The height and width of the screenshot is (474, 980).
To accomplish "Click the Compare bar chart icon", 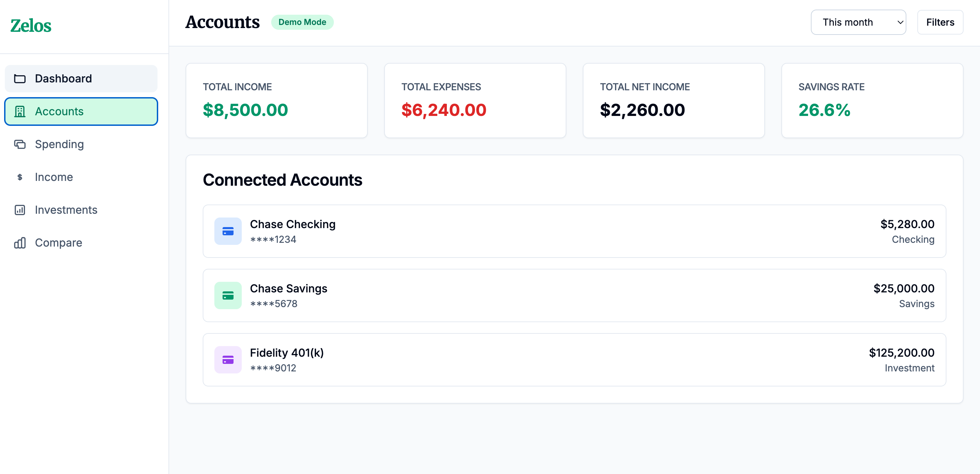I will click(x=20, y=243).
